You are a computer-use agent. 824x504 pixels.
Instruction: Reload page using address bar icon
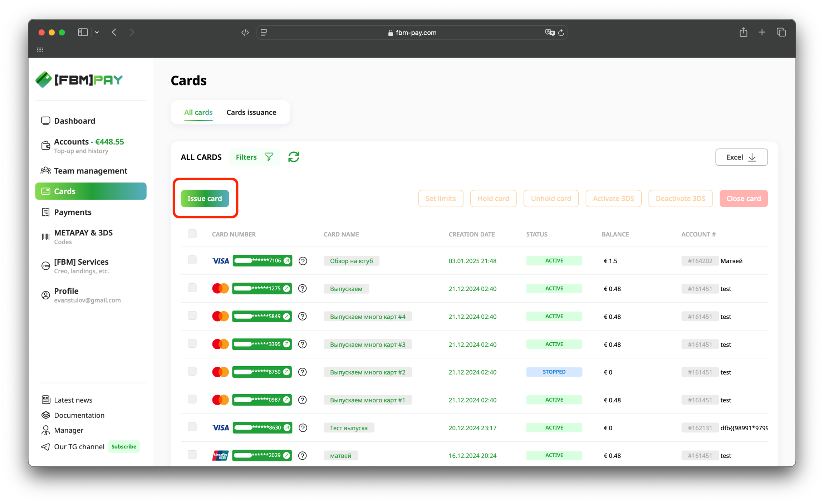pyautogui.click(x=561, y=33)
